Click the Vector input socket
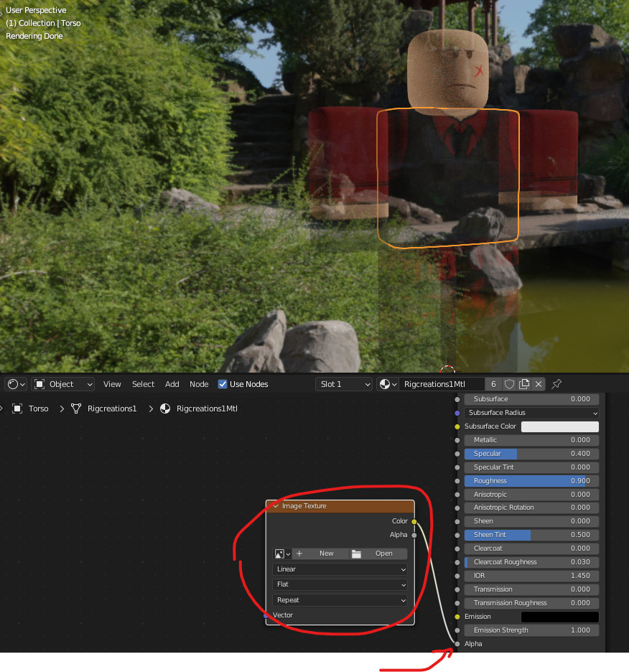629x672 pixels. (266, 615)
